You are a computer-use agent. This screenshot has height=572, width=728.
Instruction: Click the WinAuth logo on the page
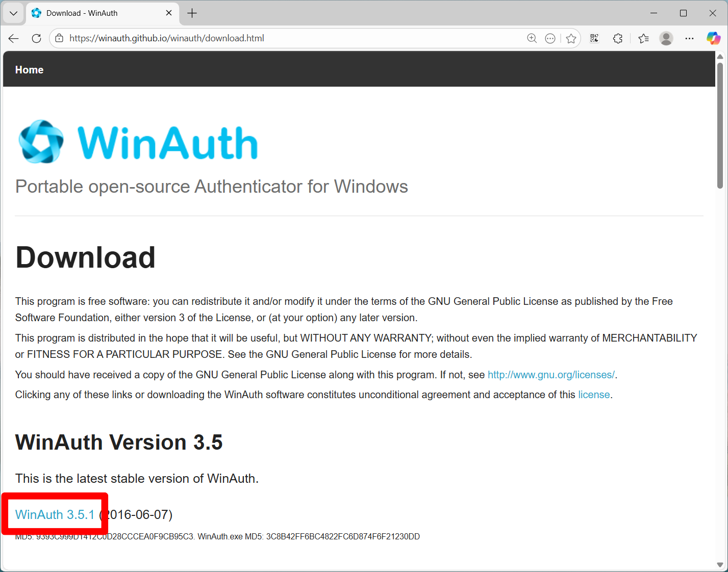click(x=41, y=141)
